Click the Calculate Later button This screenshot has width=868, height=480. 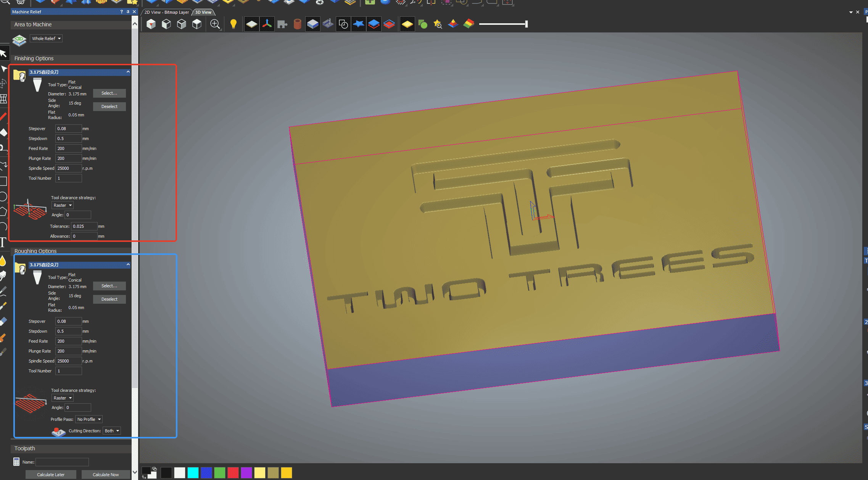tap(51, 475)
